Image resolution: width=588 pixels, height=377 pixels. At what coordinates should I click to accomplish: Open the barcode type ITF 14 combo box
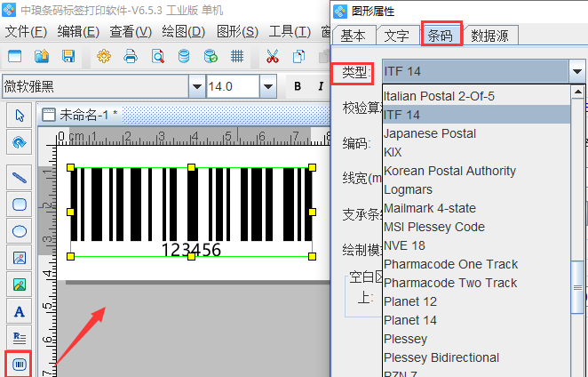pyautogui.click(x=481, y=71)
